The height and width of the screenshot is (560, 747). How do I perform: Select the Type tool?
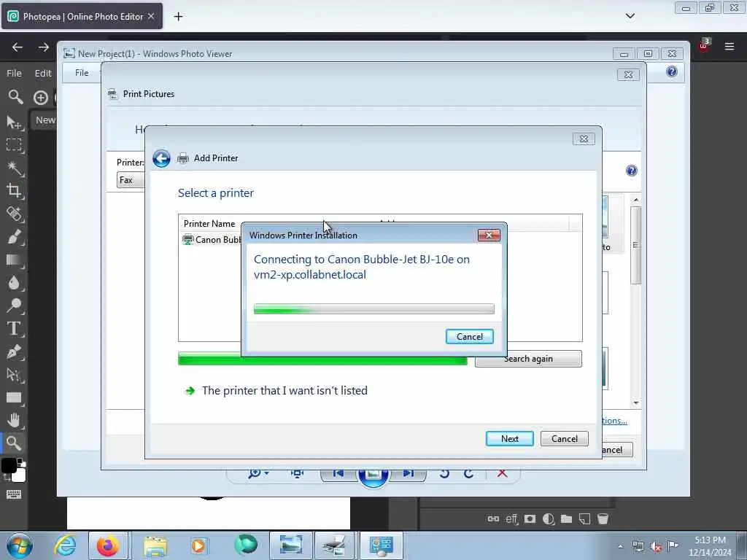(14, 329)
